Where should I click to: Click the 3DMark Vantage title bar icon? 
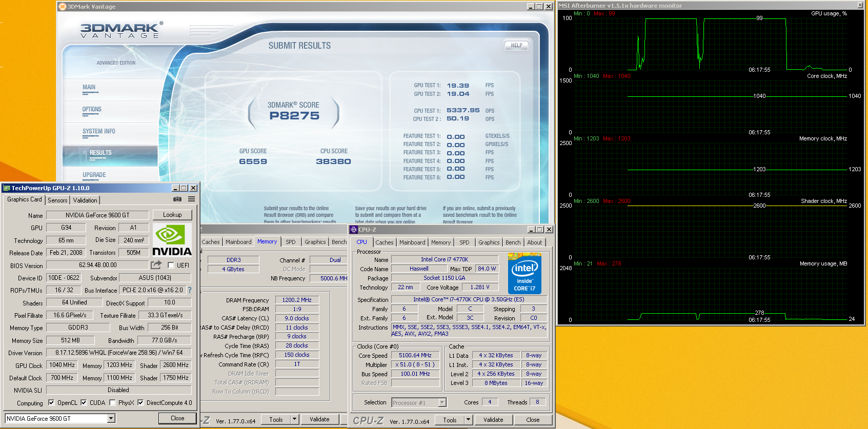63,7
